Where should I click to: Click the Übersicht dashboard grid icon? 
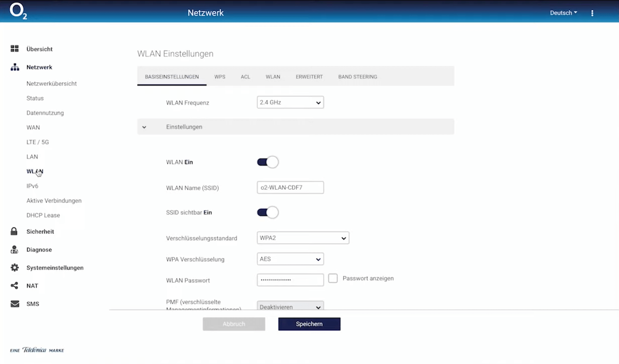point(15,49)
